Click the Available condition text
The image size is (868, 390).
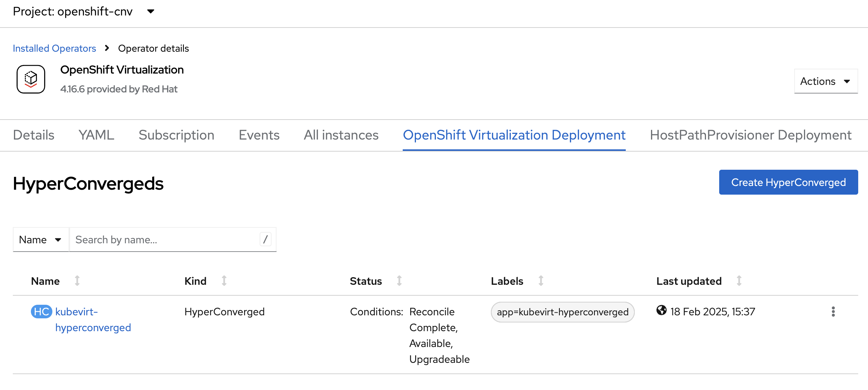coord(431,343)
